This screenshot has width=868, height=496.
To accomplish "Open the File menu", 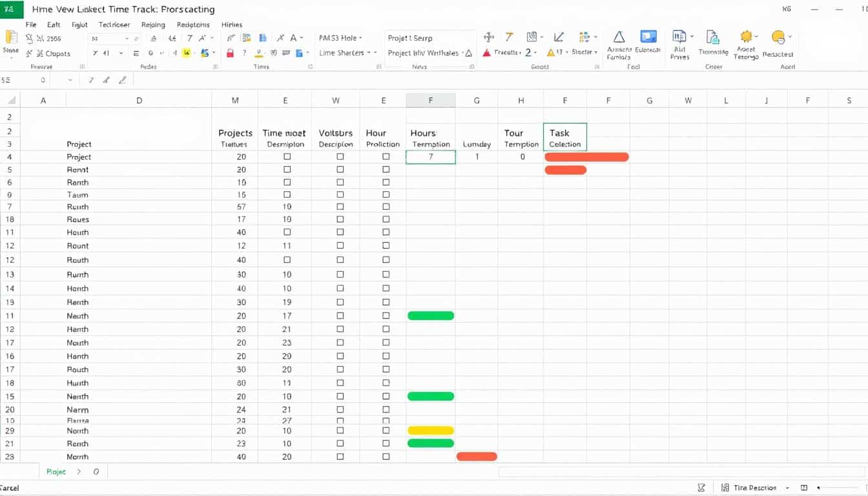I will click(31, 25).
